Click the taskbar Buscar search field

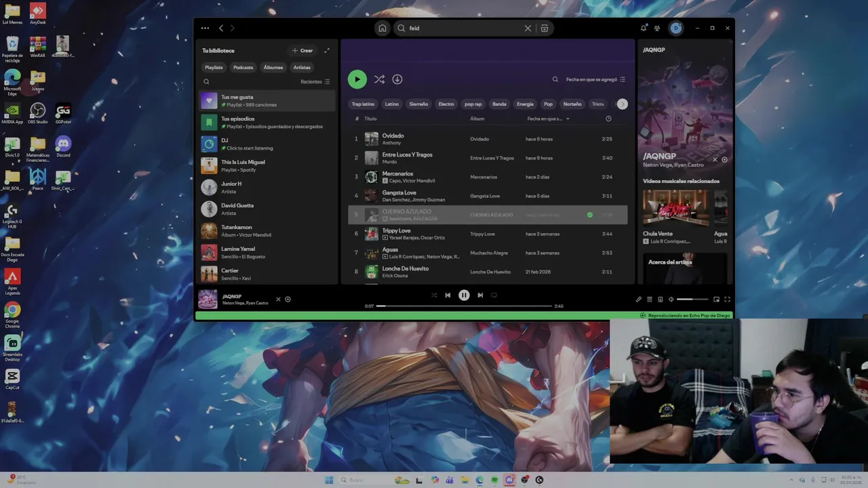(x=365, y=480)
